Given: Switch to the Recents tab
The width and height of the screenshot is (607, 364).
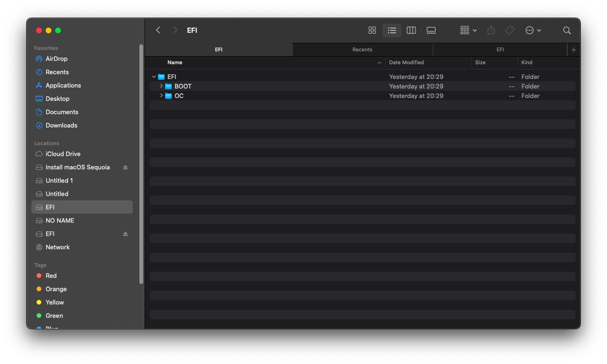Looking at the screenshot, I should [x=362, y=49].
